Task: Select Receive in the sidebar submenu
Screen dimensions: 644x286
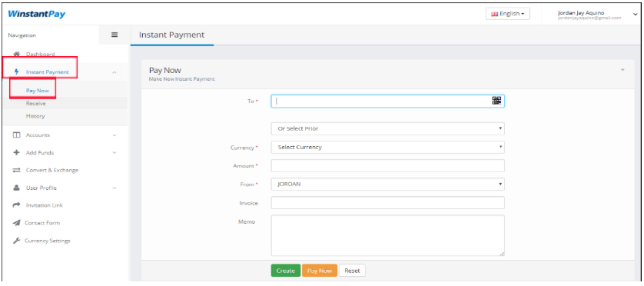Action: point(35,104)
